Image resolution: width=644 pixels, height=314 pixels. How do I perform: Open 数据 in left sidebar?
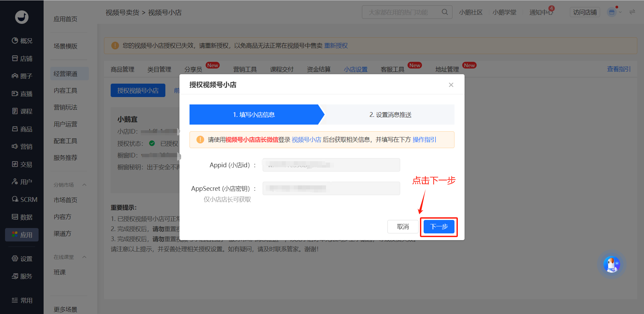coord(22,217)
